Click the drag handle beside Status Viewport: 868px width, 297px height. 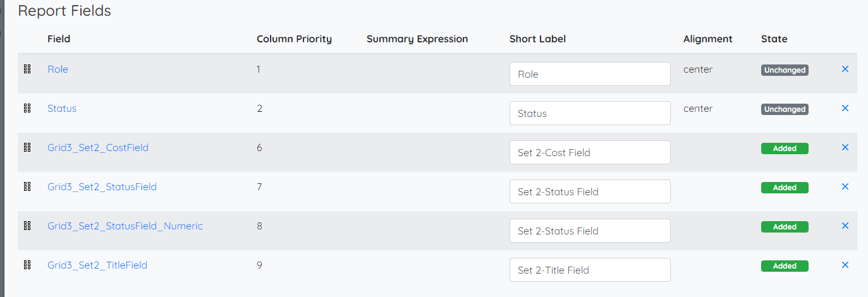[x=27, y=109]
